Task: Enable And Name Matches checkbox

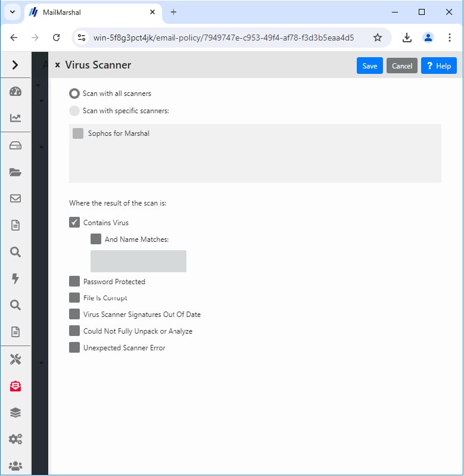Action: pyautogui.click(x=96, y=239)
